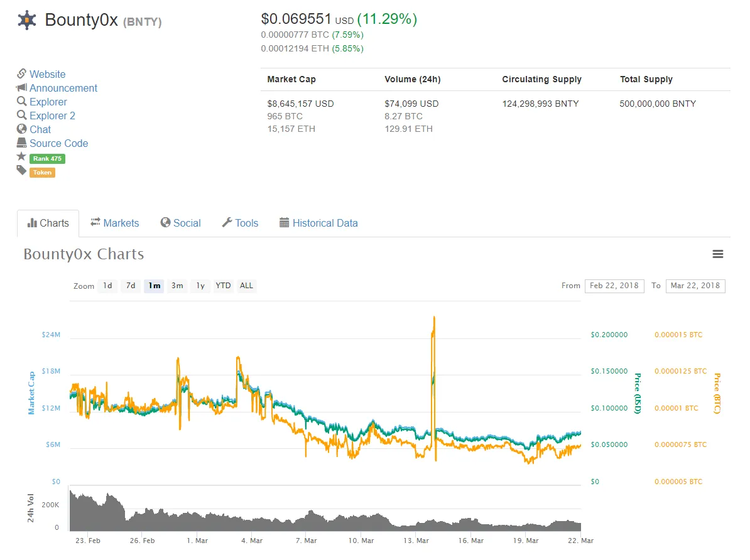This screenshot has width=750, height=560.
Task: Click the To date field Mar 22, 2018
Action: pyautogui.click(x=695, y=286)
